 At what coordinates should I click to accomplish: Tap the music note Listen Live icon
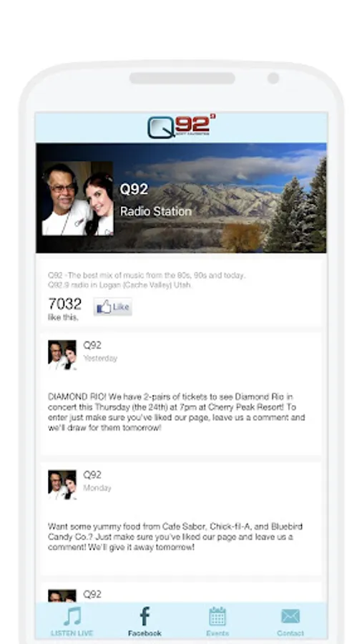pos(72,617)
